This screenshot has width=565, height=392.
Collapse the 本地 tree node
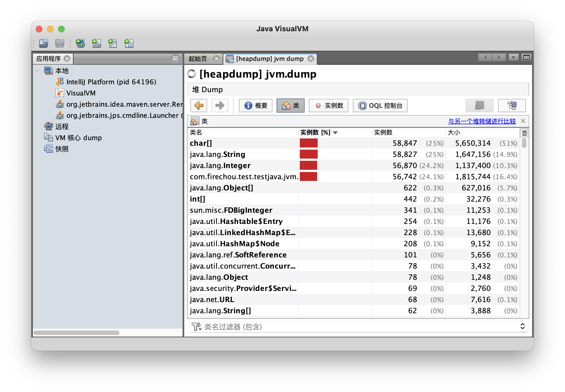click(x=37, y=71)
